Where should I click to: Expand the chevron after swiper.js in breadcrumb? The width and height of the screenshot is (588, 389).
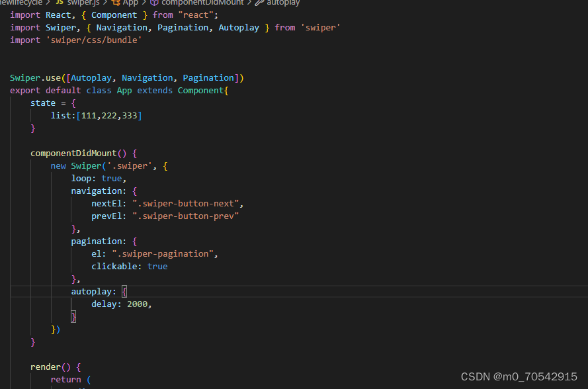point(104,3)
